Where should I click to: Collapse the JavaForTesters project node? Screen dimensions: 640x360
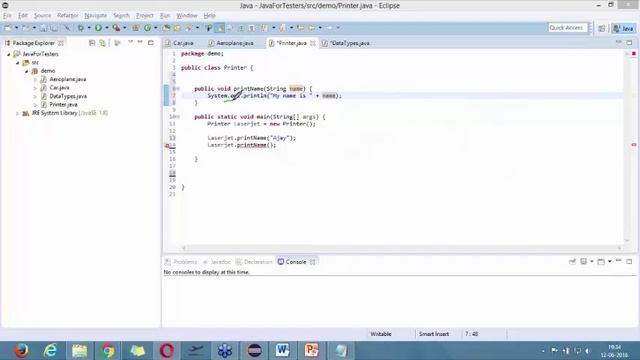[9, 54]
